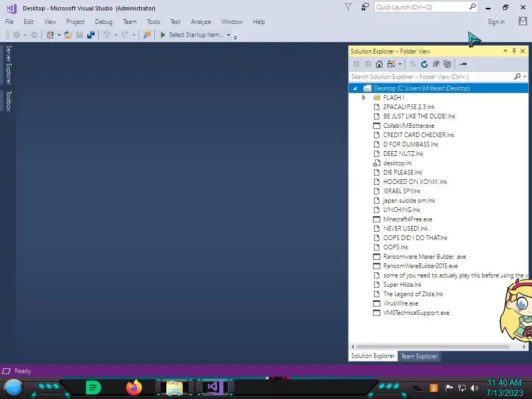Click the Windows Start orb
This screenshot has height=399, width=532.
[x=14, y=388]
